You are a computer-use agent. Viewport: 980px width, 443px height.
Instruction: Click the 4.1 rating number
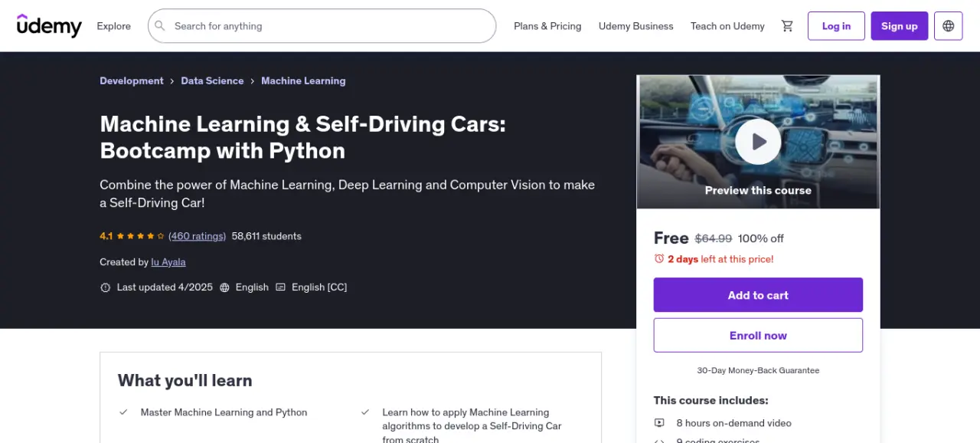(x=106, y=236)
